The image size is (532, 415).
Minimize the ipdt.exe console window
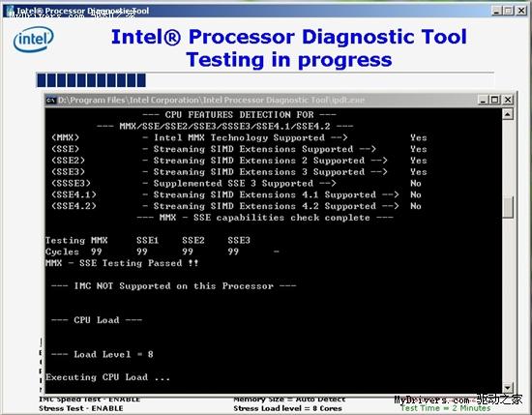483,100
